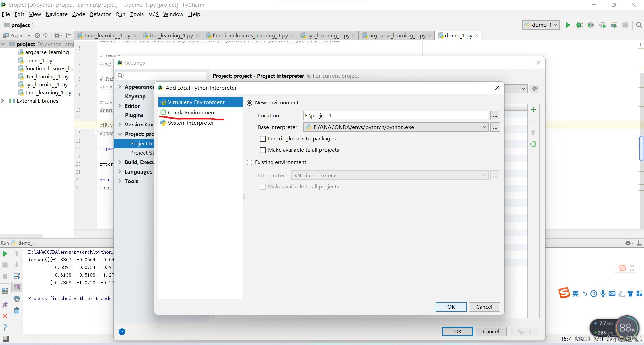644x345 pixels.
Task: Upgrade package with the up arrow icon
Action: pos(533,132)
